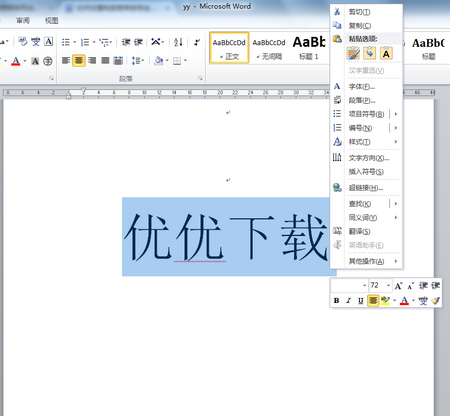Choose 剪切 from the context menu
This screenshot has height=416, width=450.
pyautogui.click(x=367, y=12)
